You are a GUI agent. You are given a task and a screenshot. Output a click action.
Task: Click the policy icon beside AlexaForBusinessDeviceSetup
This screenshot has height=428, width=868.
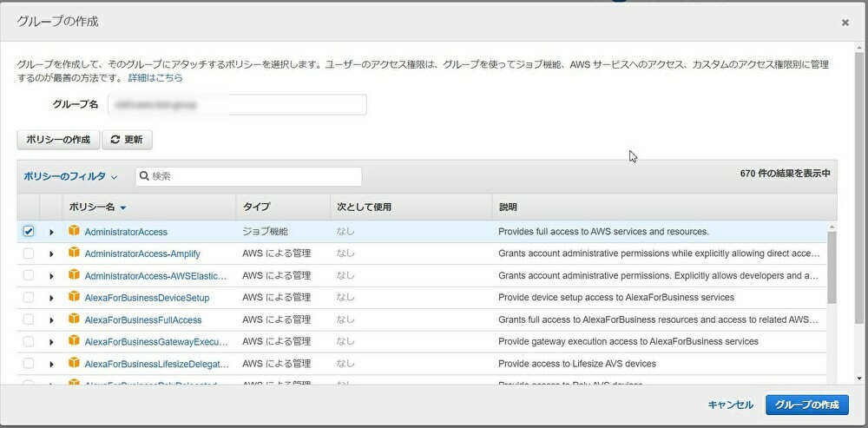click(74, 297)
